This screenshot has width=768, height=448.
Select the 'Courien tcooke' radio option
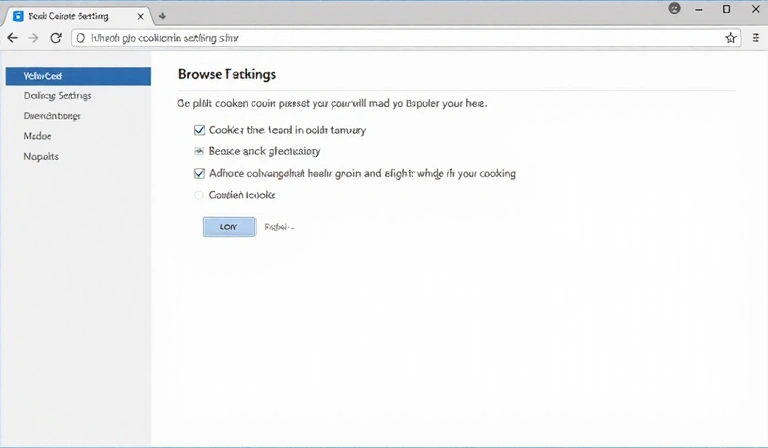coord(198,195)
